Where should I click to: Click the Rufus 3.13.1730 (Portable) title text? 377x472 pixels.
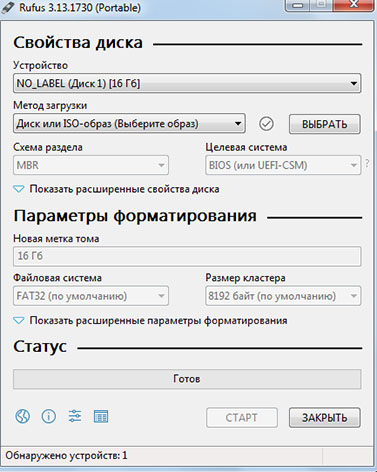click(80, 7)
